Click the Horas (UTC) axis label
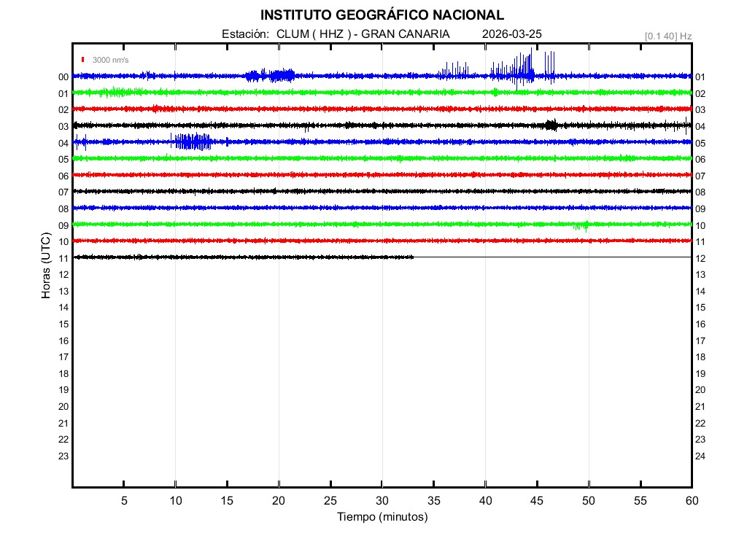747x560 pixels. click(45, 267)
